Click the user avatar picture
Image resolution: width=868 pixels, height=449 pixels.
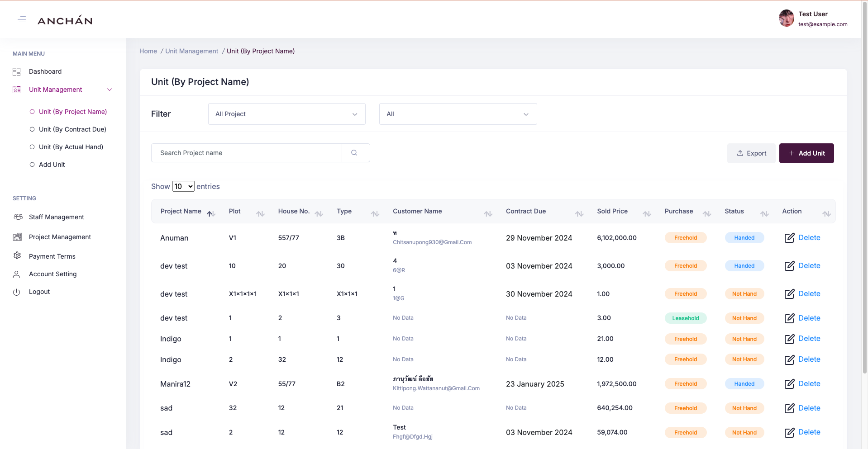point(787,19)
